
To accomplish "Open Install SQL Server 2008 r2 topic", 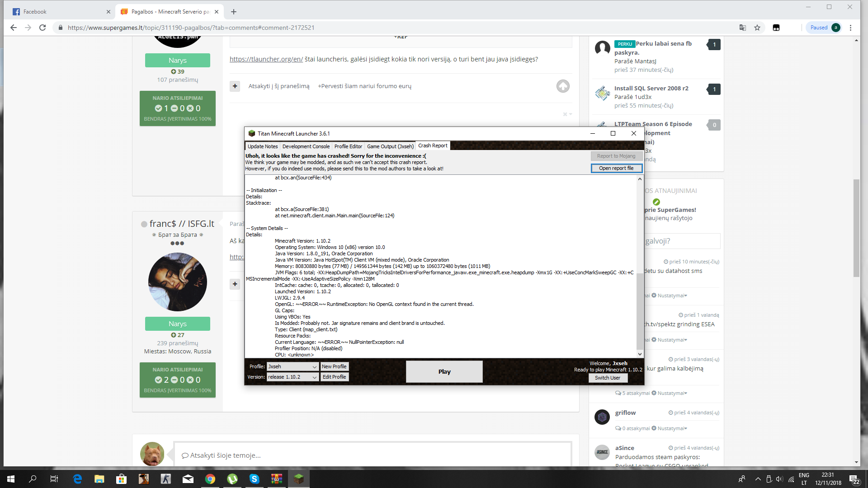I will (651, 88).
